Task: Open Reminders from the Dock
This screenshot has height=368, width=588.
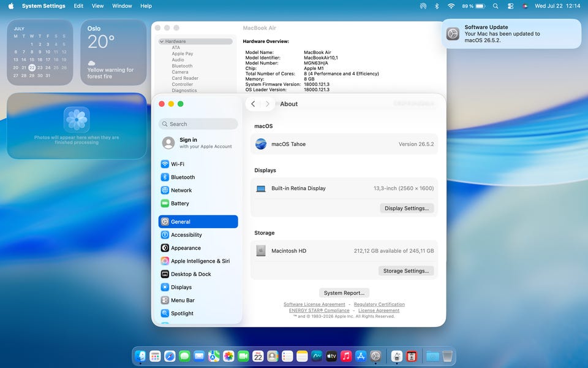Action: click(x=287, y=356)
